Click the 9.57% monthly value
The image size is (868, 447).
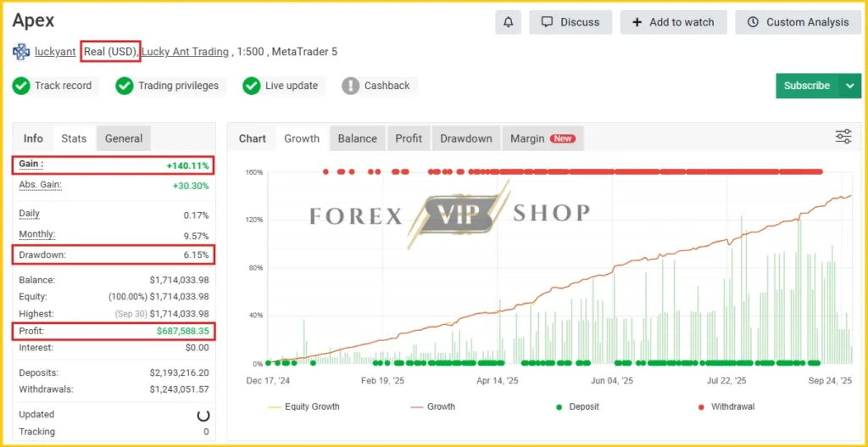click(x=197, y=236)
